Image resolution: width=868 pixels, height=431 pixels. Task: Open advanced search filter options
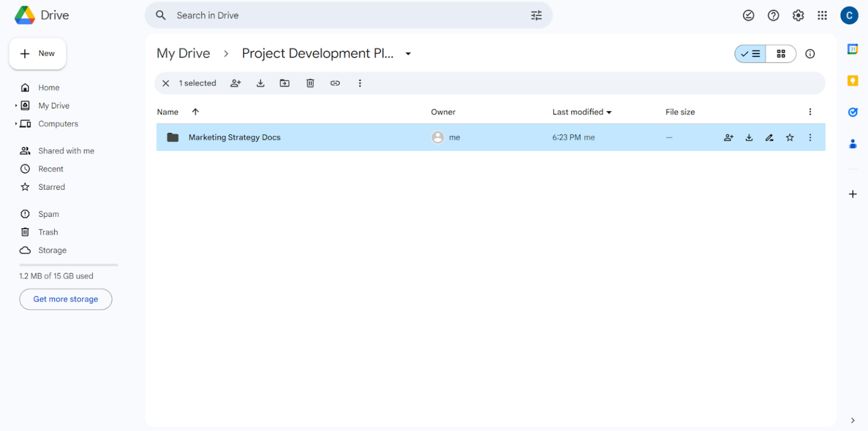pyautogui.click(x=536, y=15)
